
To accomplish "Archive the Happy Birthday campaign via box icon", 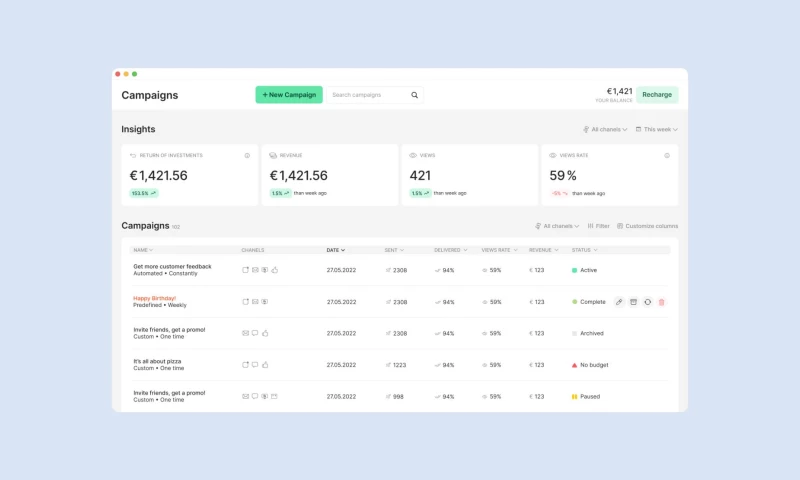I will click(x=633, y=302).
